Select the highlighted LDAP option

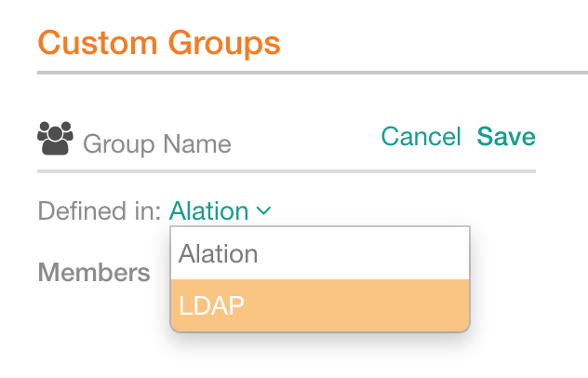[x=320, y=305]
